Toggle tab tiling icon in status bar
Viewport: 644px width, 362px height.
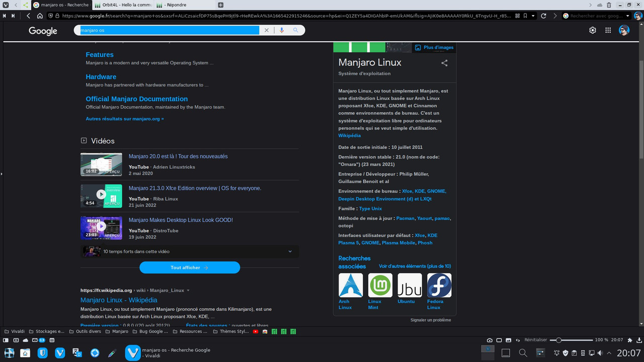click(x=499, y=340)
